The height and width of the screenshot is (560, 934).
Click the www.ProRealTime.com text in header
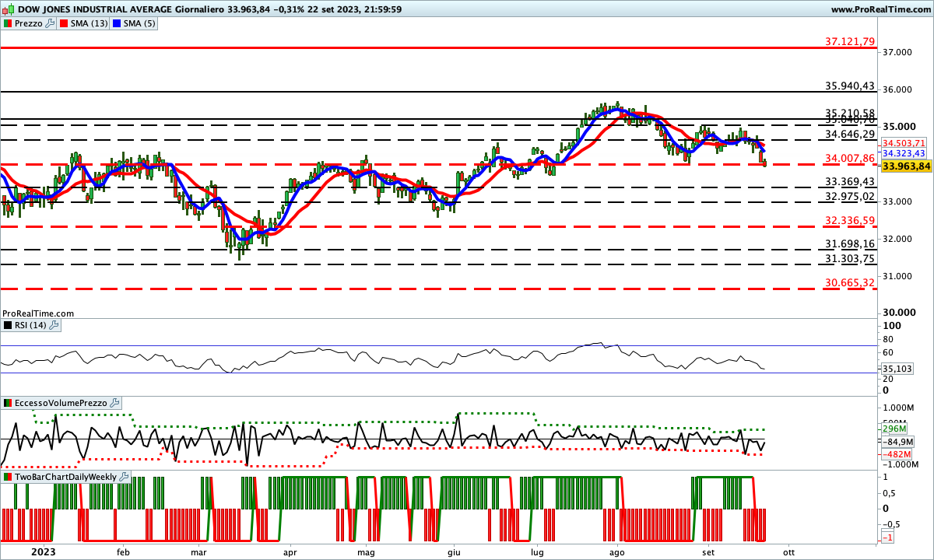point(881,9)
